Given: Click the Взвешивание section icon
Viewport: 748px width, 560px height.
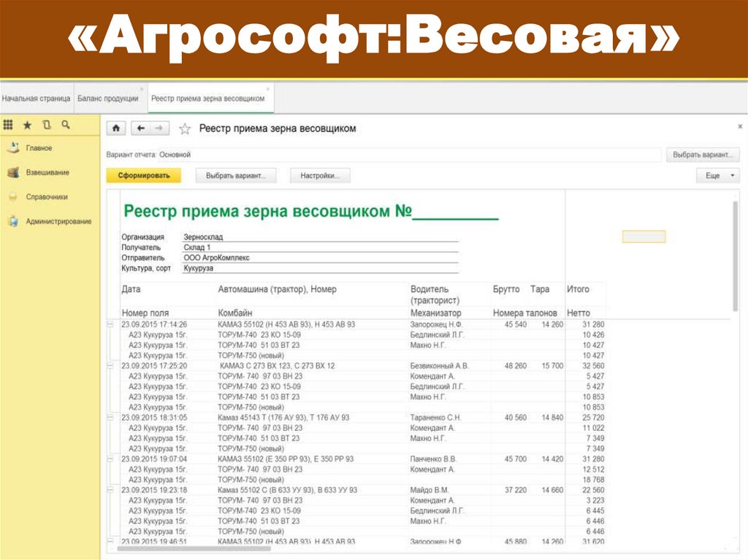Looking at the screenshot, I should coord(13,172).
